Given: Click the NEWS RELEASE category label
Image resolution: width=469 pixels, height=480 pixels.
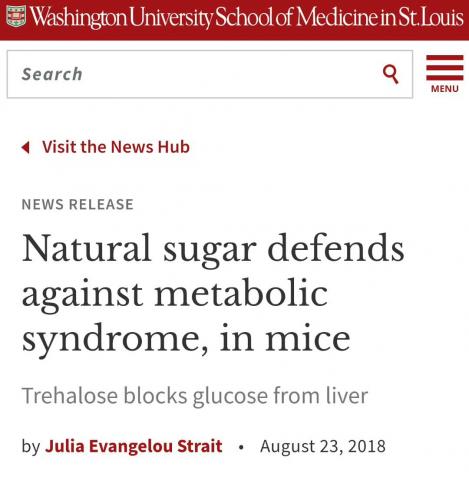Looking at the screenshot, I should coord(78,204).
